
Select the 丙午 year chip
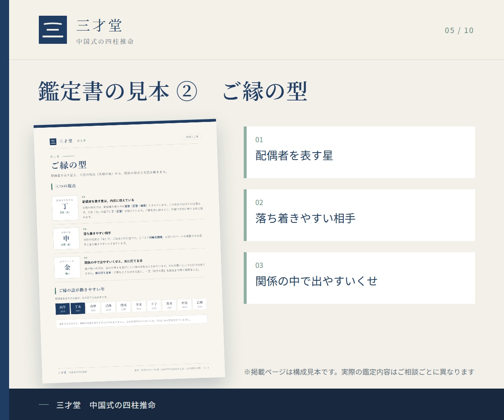click(63, 309)
